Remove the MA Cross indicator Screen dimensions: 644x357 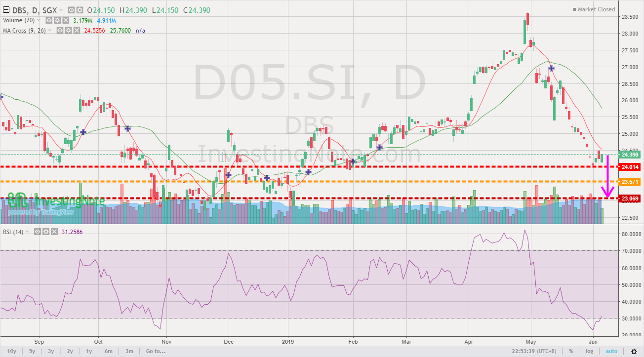coord(77,30)
